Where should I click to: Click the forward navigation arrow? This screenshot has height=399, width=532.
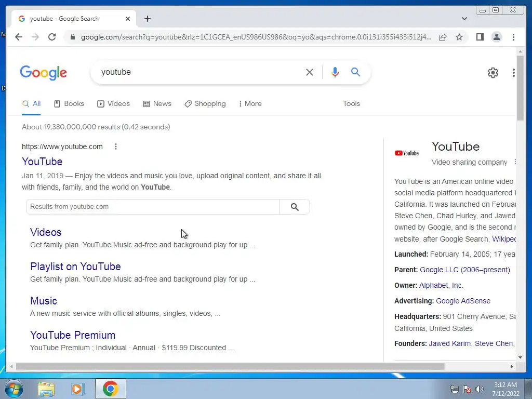tap(35, 37)
